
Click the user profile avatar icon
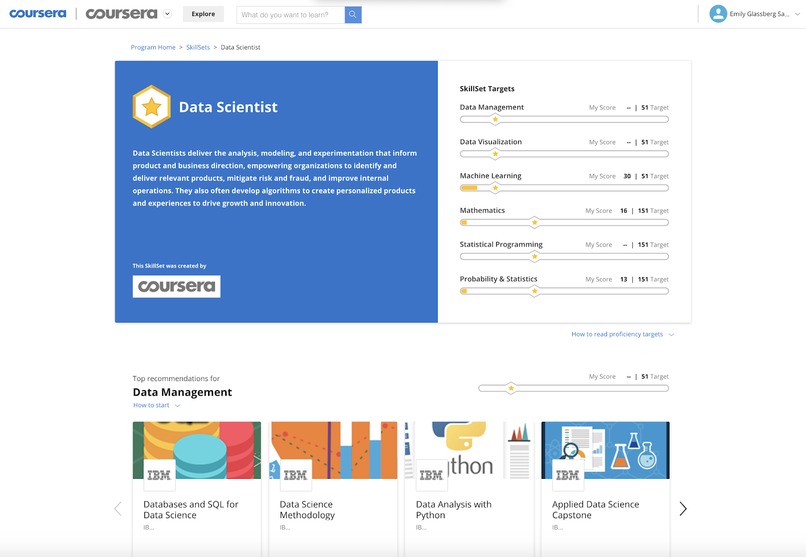click(x=718, y=14)
